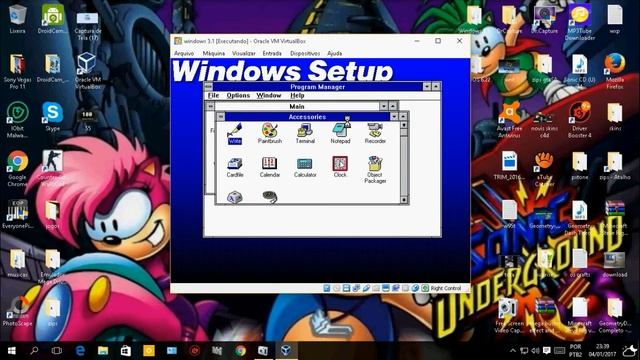
Task: Open Sony Vegas Pro 11 shortcut
Action: click(17, 70)
